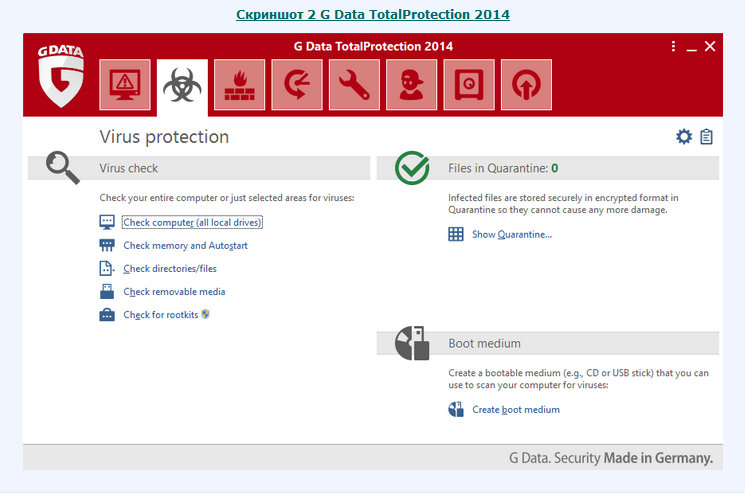
Task: Click Create boot medium link
Action: point(516,409)
